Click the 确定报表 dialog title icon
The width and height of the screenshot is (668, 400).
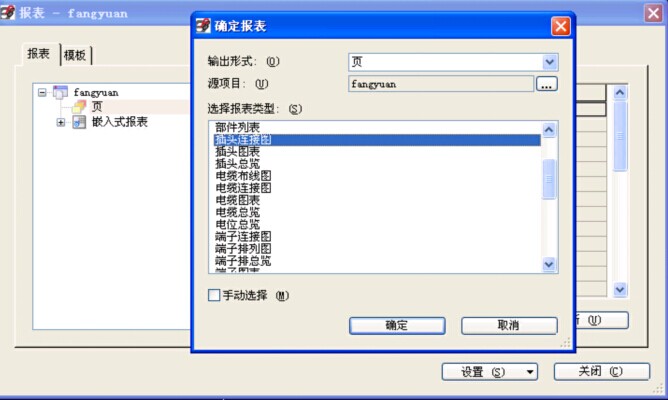click(x=204, y=26)
